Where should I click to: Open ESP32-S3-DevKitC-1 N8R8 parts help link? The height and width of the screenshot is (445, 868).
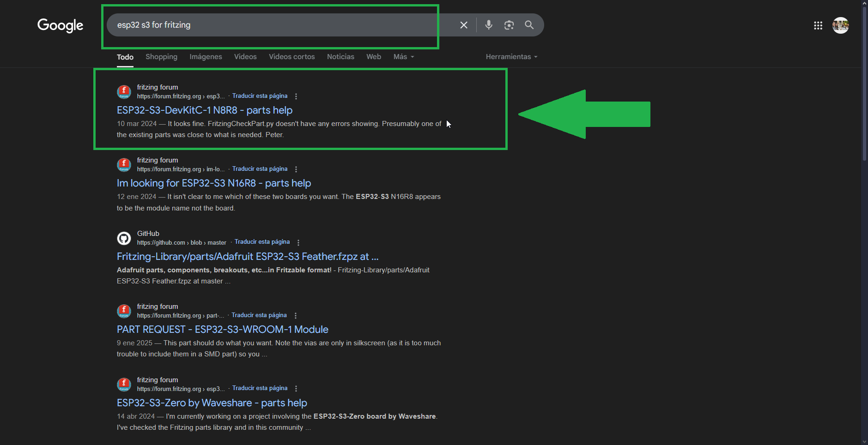[x=205, y=110]
